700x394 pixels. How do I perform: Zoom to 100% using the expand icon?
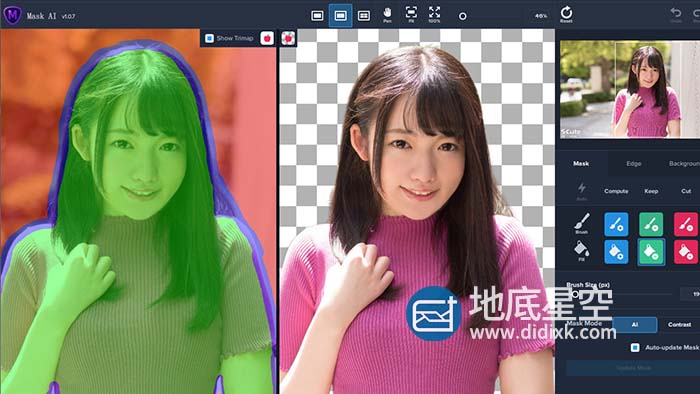coord(434,14)
